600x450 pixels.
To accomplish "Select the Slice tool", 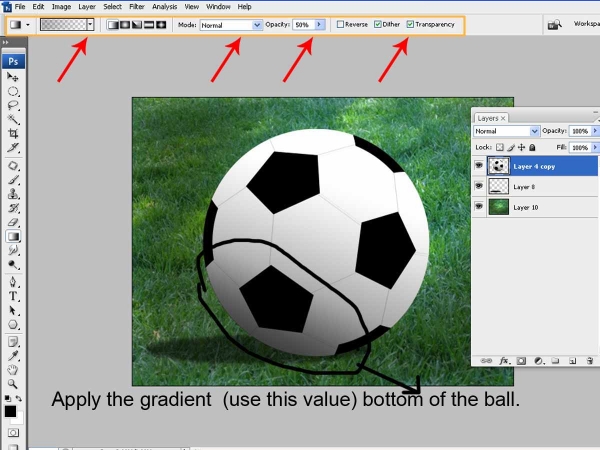I will (x=13, y=147).
